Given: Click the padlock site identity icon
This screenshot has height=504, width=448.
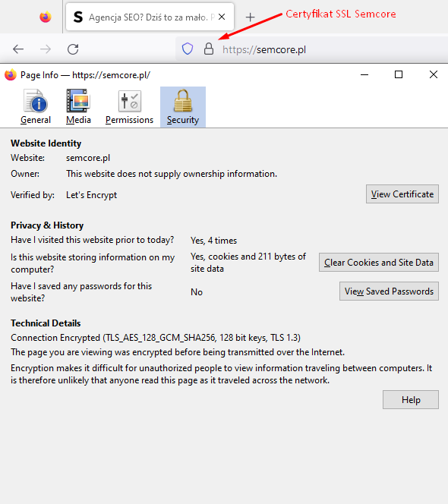Looking at the screenshot, I should pyautogui.click(x=209, y=49).
